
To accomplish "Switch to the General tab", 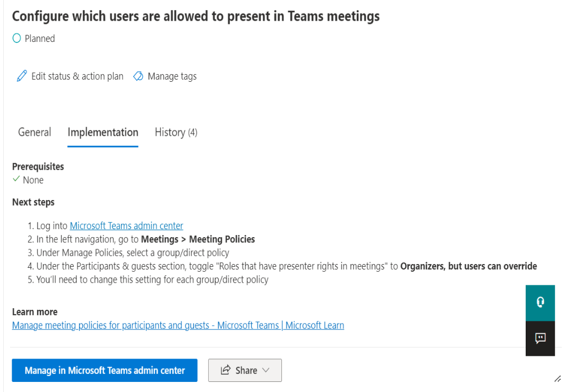I will 34,132.
